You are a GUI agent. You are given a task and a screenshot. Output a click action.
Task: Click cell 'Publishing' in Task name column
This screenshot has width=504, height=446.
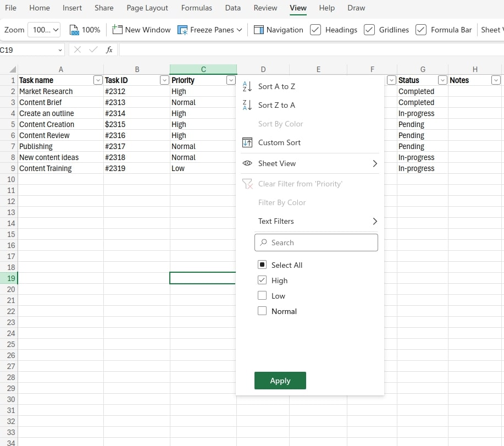61,146
